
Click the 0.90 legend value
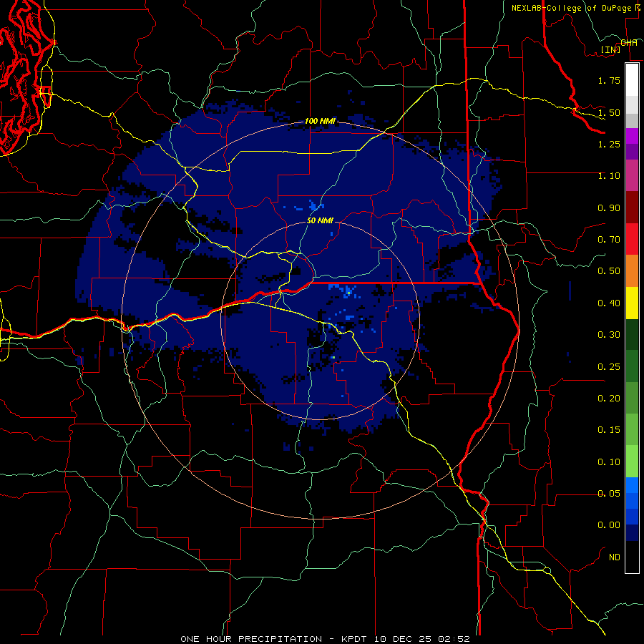coord(609,208)
